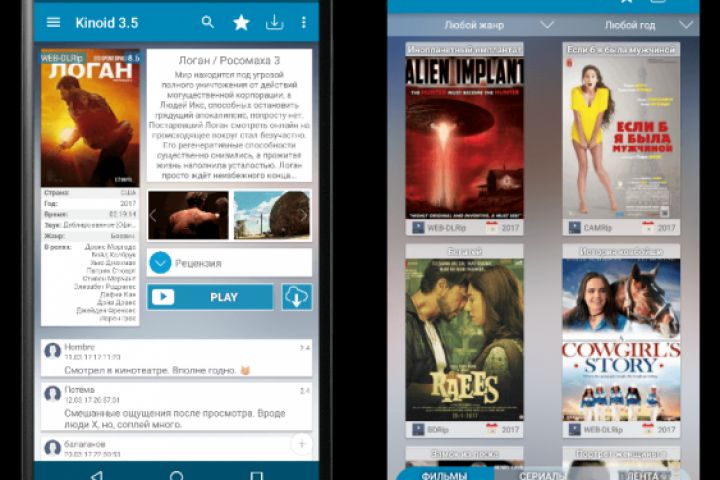Select Потема's comment Смешанные ощущения
Image resolution: width=720 pixels, height=480 pixels.
pyautogui.click(x=174, y=418)
